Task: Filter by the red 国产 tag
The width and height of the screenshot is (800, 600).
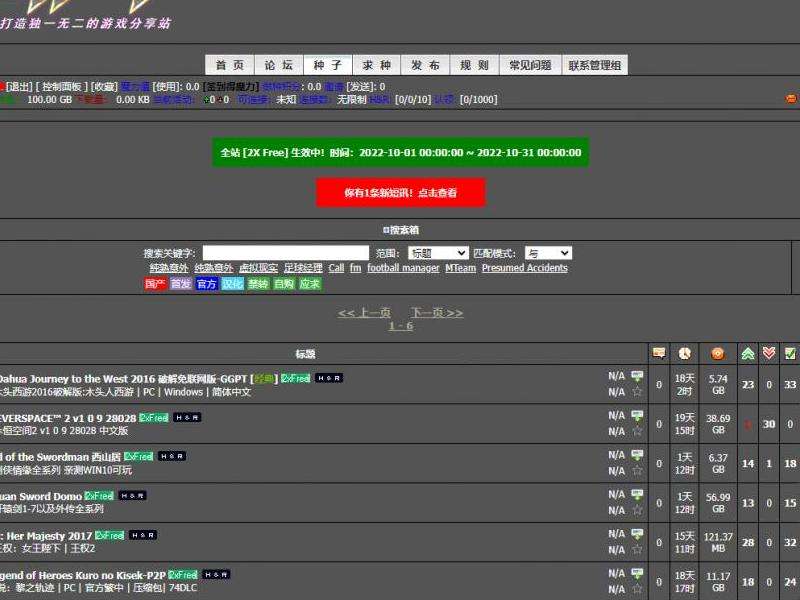Action: (155, 284)
